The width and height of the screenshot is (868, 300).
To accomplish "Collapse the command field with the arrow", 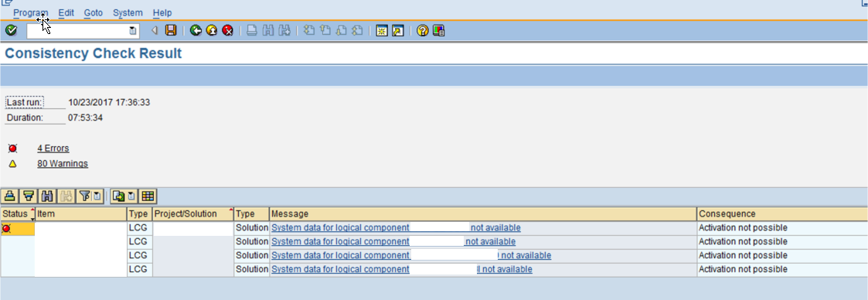I will pyautogui.click(x=155, y=31).
